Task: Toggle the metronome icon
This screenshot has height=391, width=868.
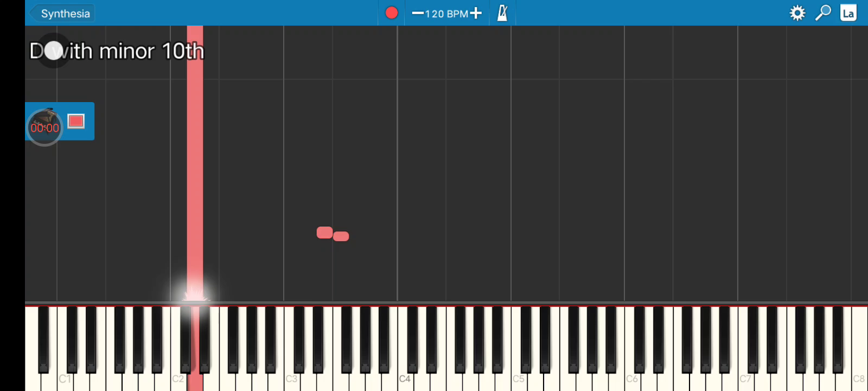Action: tap(502, 13)
